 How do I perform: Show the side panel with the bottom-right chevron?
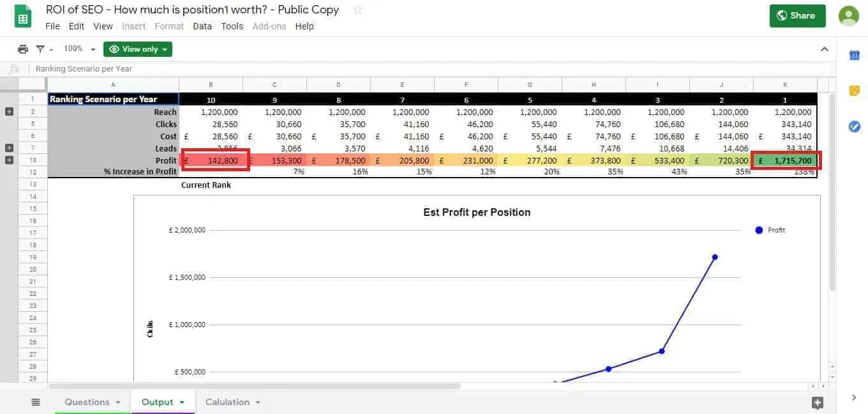[854, 397]
